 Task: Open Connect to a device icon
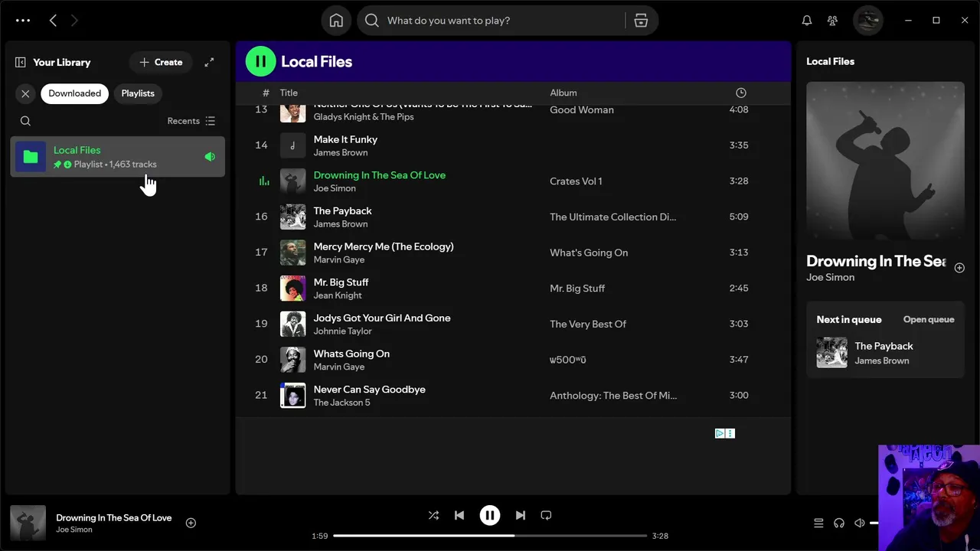click(839, 523)
